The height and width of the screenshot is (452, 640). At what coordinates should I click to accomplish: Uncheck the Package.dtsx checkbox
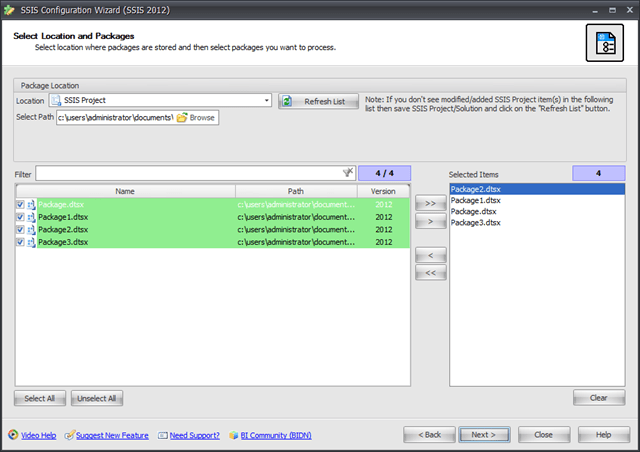tap(20, 205)
